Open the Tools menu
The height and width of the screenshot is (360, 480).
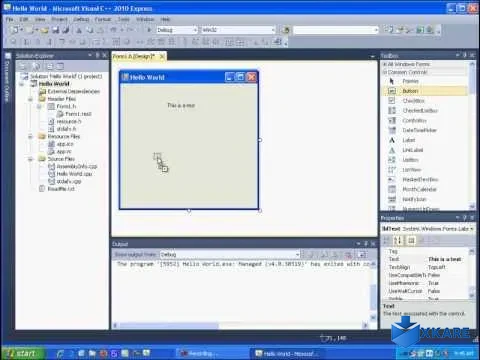click(124, 19)
